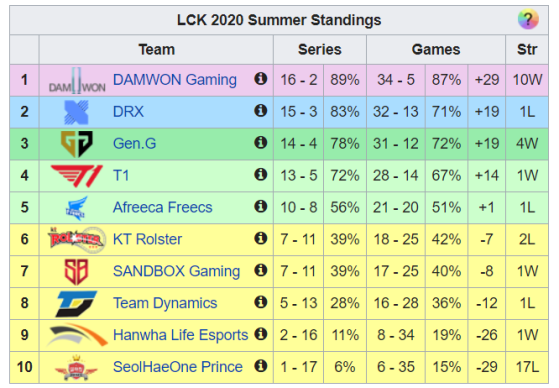559x388 pixels.
Task: Click SeolHaeOne Prince info icon
Action: pos(261,366)
